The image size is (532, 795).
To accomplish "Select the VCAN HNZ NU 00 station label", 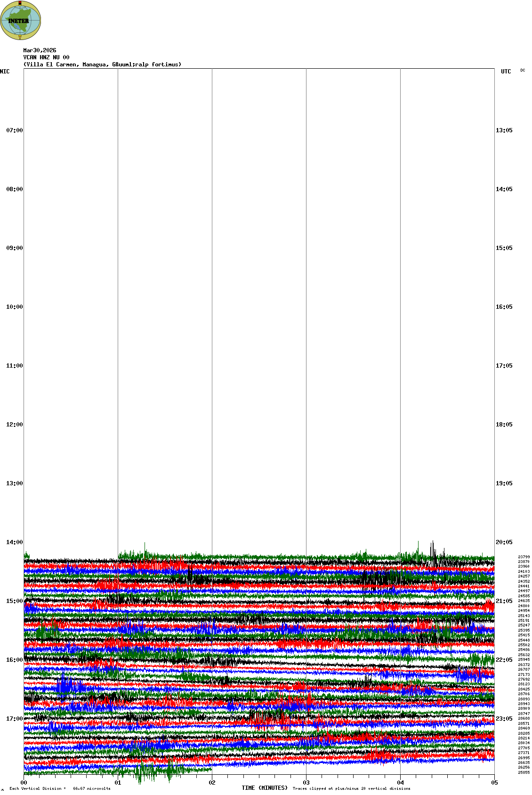I will pyautogui.click(x=46, y=57).
